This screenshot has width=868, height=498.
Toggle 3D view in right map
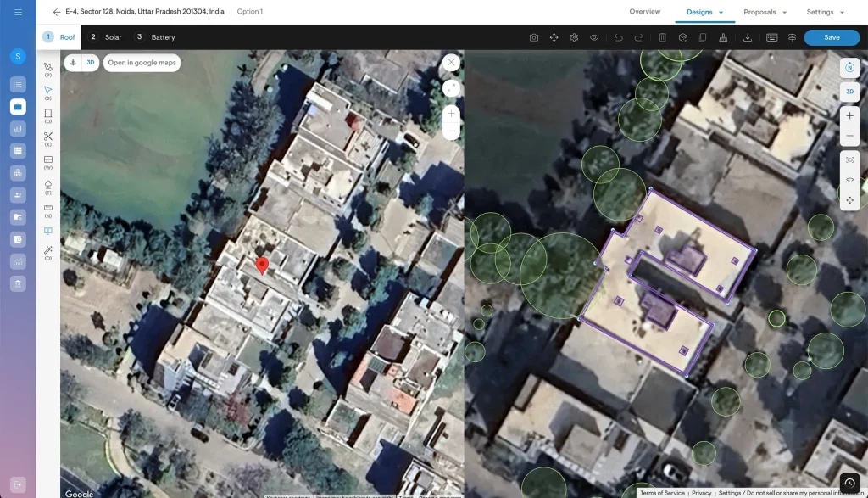click(849, 91)
